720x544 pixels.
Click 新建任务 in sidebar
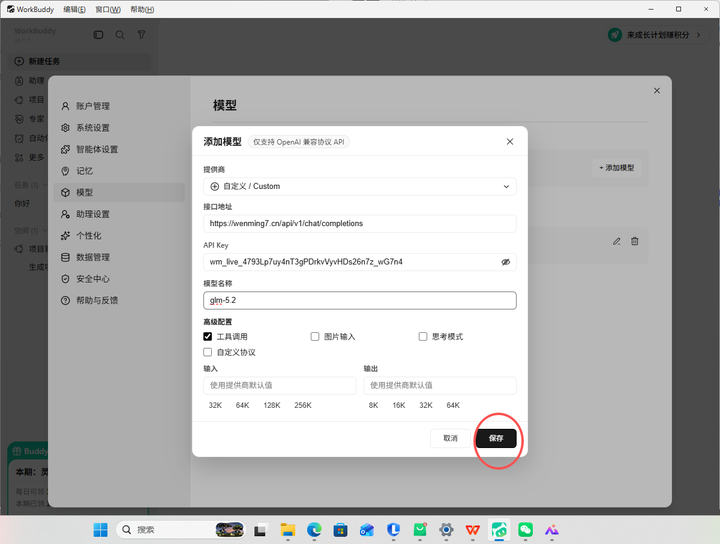79,62
